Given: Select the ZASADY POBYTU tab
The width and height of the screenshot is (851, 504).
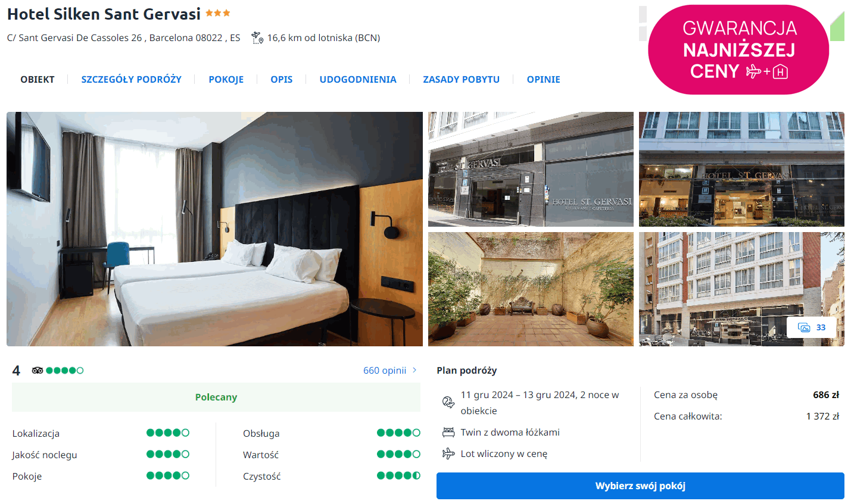Looking at the screenshot, I should click(x=462, y=79).
